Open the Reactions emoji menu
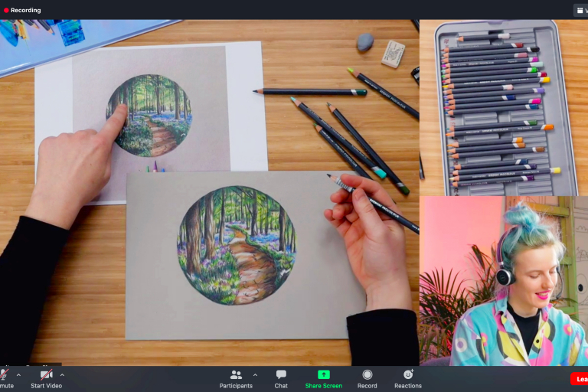This screenshot has height=392, width=588. [x=408, y=378]
